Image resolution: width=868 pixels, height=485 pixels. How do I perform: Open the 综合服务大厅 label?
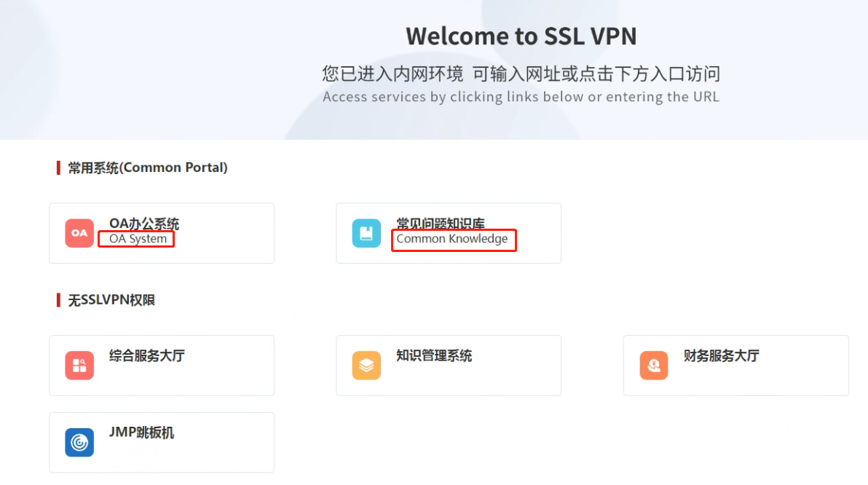point(147,356)
